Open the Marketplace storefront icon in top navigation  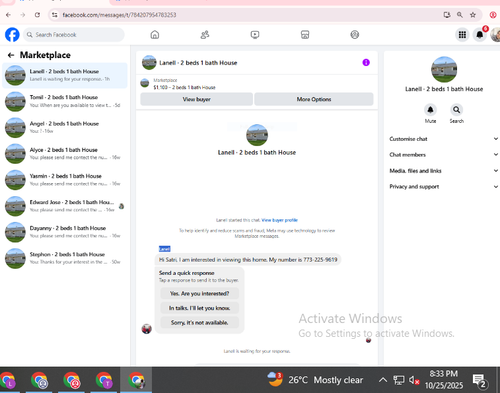tap(305, 35)
